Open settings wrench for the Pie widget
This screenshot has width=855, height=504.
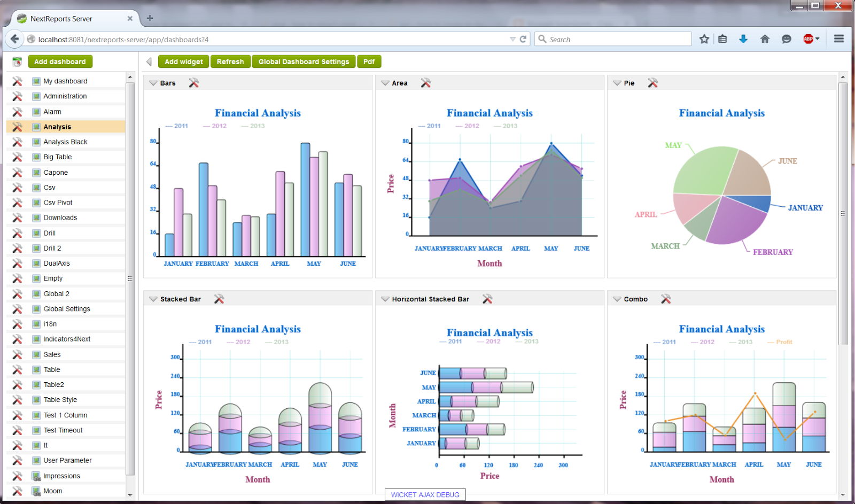pyautogui.click(x=653, y=83)
